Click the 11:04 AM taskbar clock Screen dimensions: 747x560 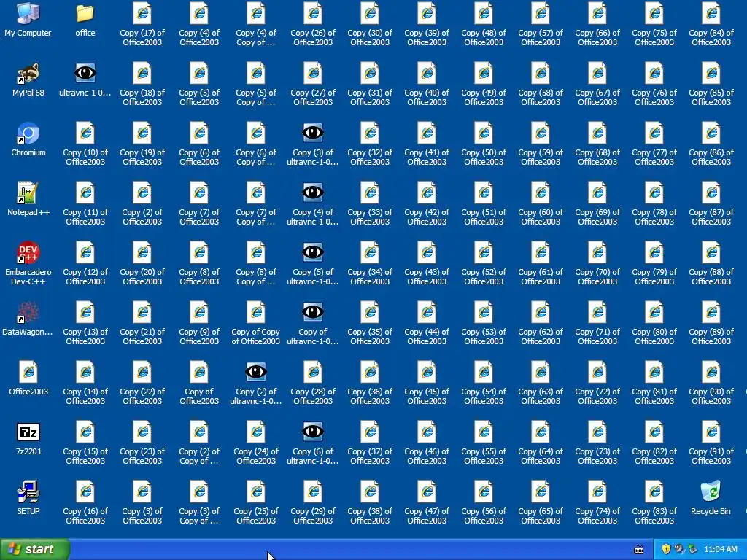pos(720,550)
